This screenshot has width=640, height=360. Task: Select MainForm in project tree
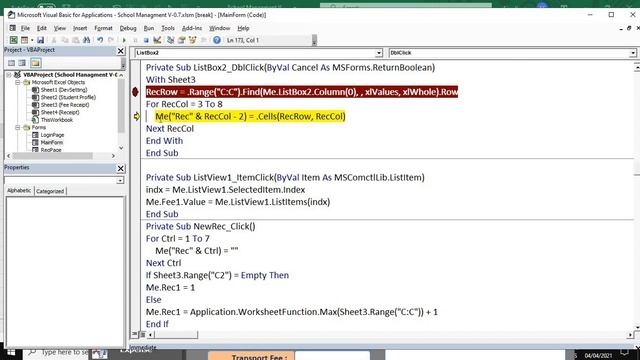52,142
